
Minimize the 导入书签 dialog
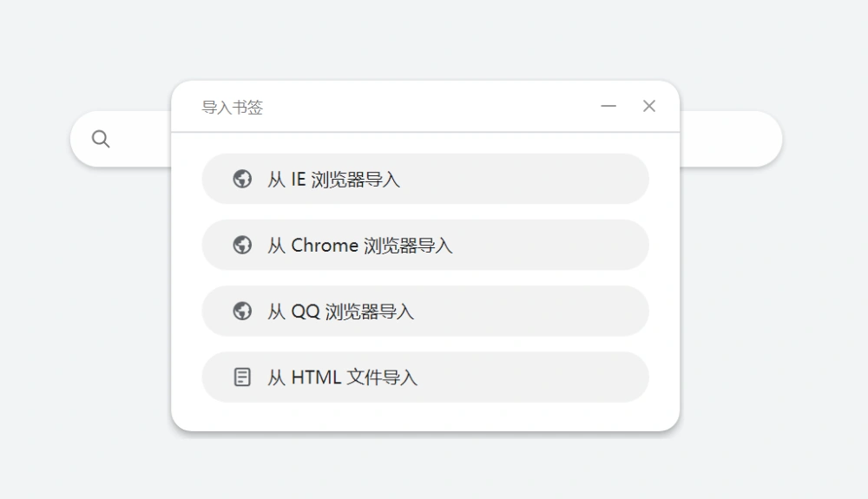pyautogui.click(x=608, y=106)
